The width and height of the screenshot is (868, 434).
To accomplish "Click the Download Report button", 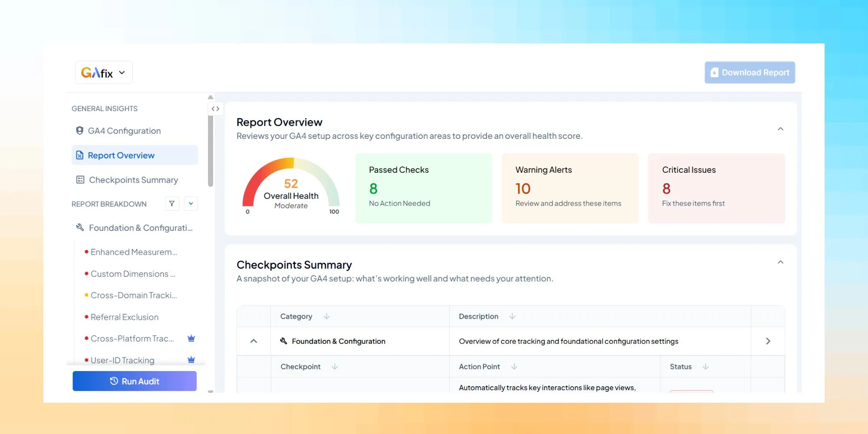I will coord(750,72).
